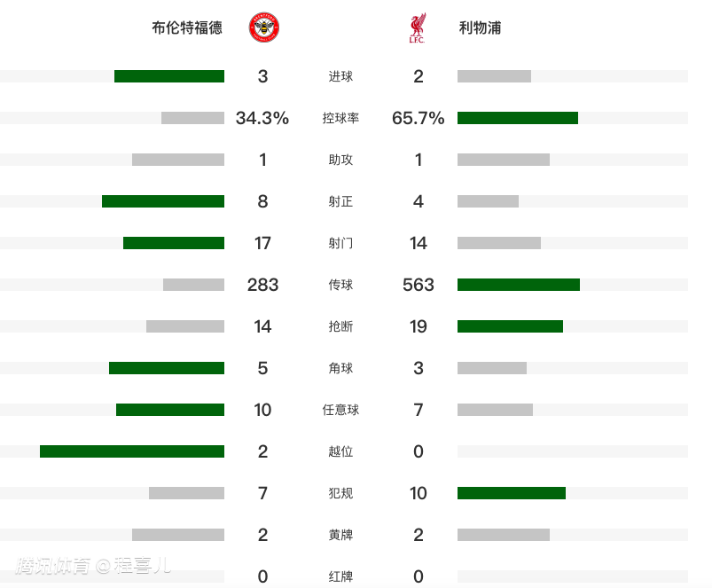Image resolution: width=712 pixels, height=588 pixels.
Task: Click the 控球率 stat label
Action: 340,118
